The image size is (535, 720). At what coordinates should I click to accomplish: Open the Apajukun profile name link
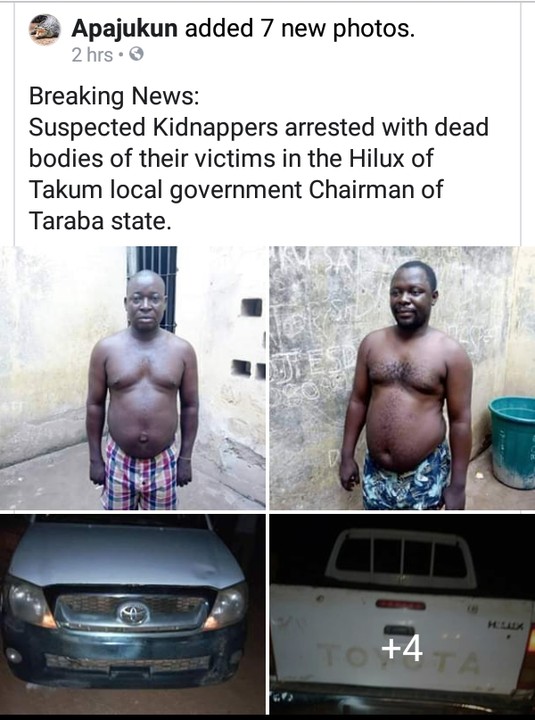124,29
